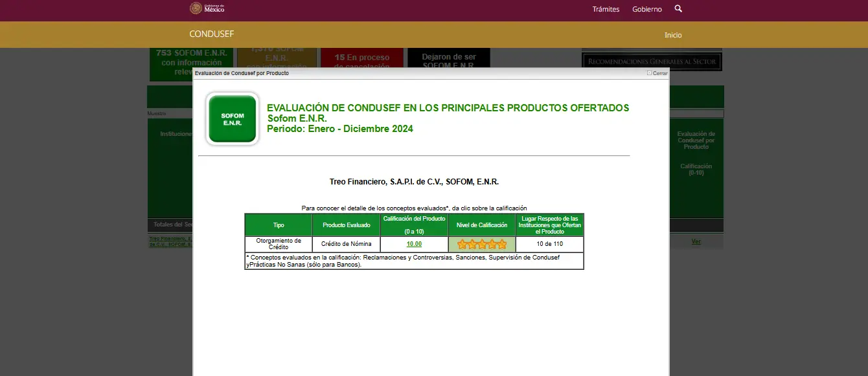Click the five-star rating icons
The width and height of the screenshot is (868, 376).
[482, 245]
